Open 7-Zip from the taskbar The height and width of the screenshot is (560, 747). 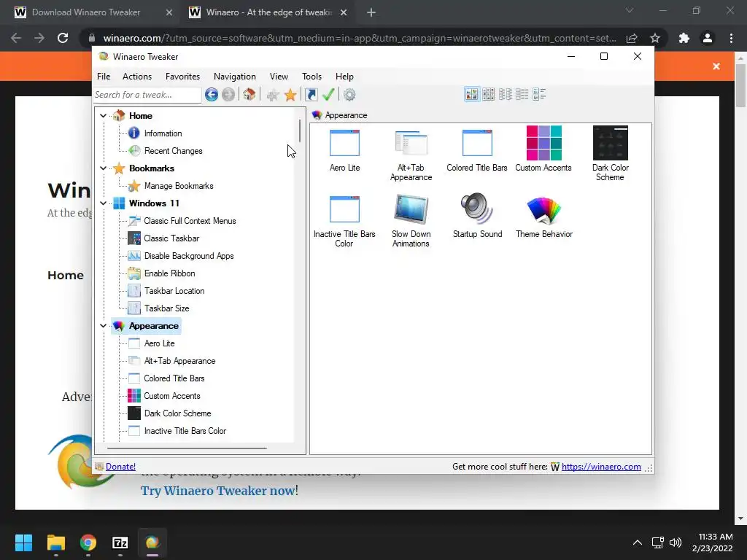coord(120,542)
